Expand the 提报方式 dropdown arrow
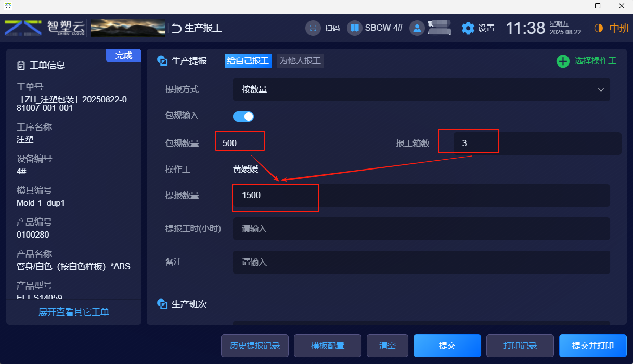The height and width of the screenshot is (364, 633). click(x=601, y=90)
